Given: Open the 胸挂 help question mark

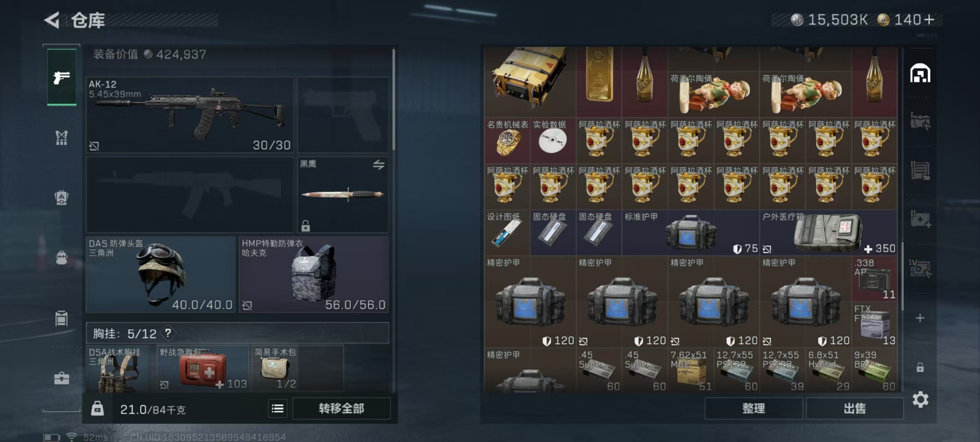Looking at the screenshot, I should pyautogui.click(x=168, y=333).
